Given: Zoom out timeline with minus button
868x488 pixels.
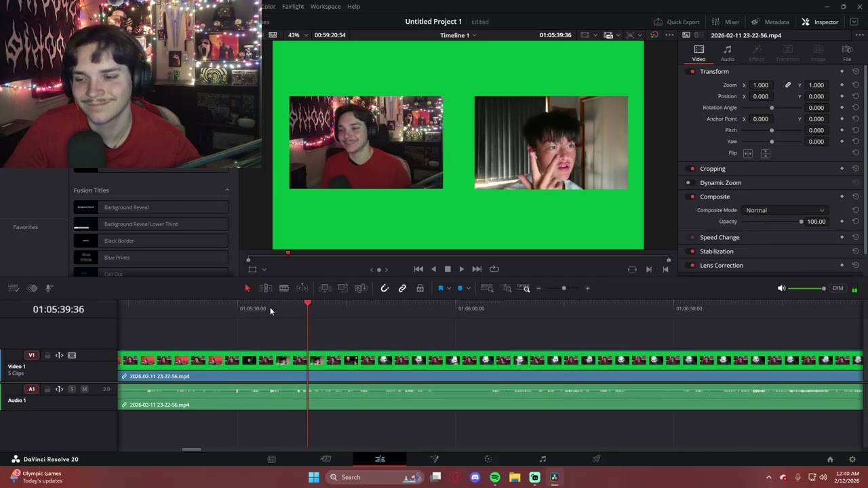Looking at the screenshot, I should tap(538, 288).
